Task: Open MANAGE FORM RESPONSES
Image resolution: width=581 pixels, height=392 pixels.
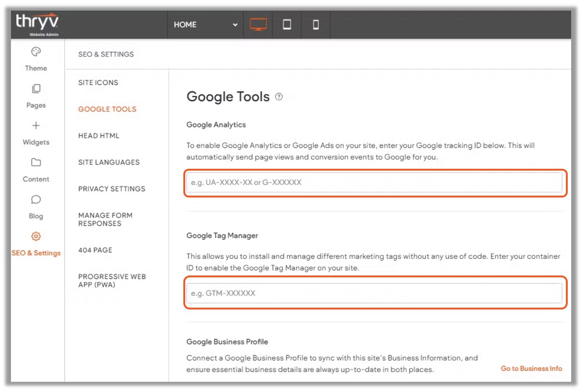Action: click(x=106, y=219)
